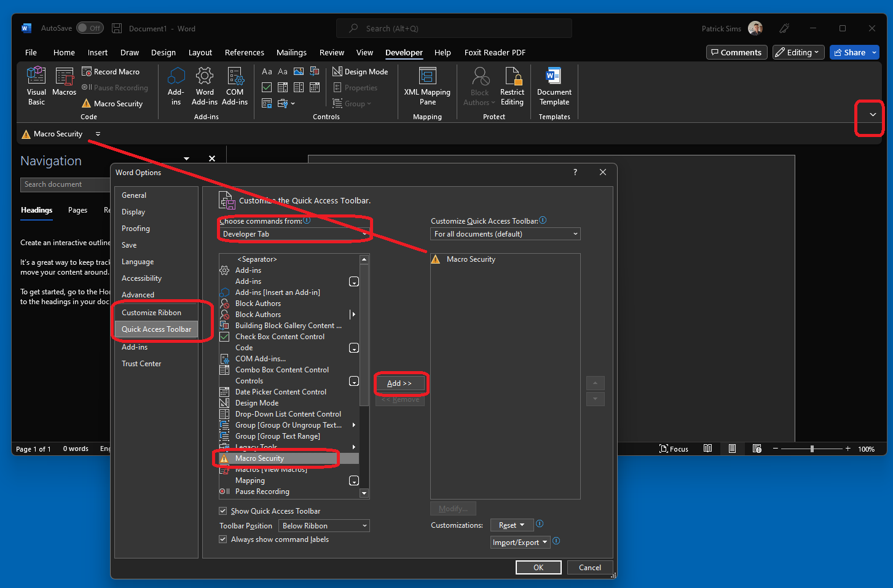The image size is (893, 588).
Task: Open the pen icon in the title bar
Action: coord(784,28)
